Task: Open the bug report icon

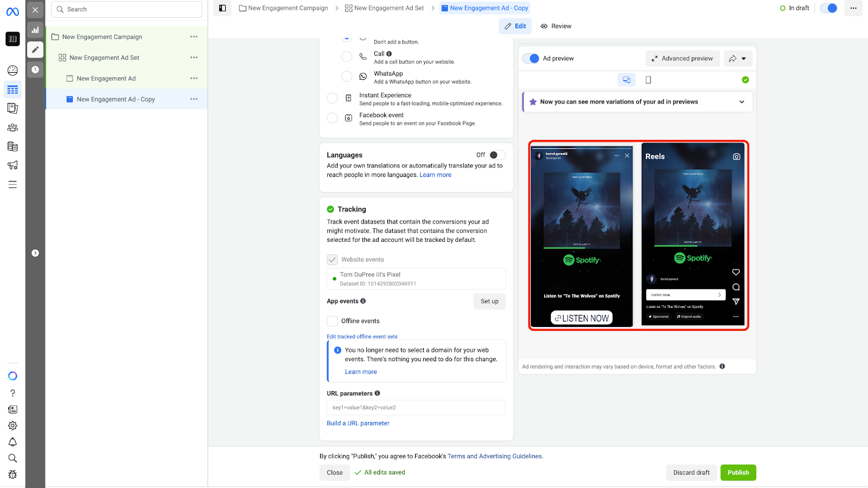Action: click(12, 474)
